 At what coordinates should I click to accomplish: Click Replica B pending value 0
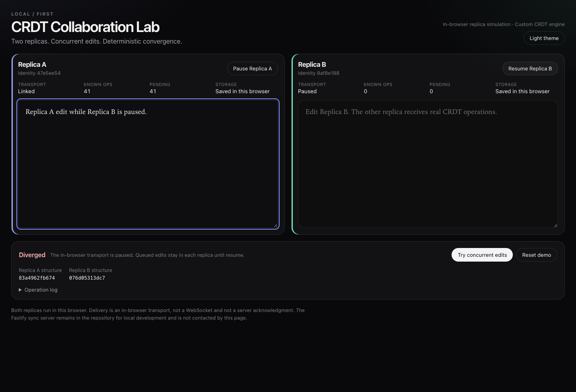click(x=431, y=91)
